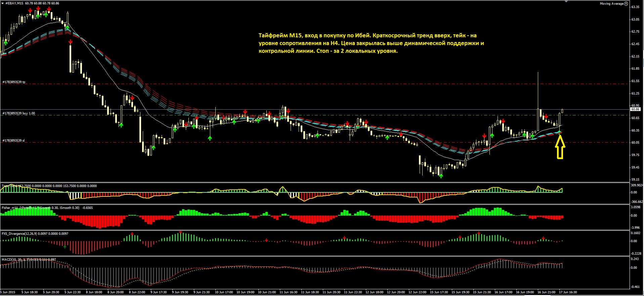This screenshot has width=644, height=296.
Task: Click the 3.0598 Fisher scale value
Action: (636, 207)
